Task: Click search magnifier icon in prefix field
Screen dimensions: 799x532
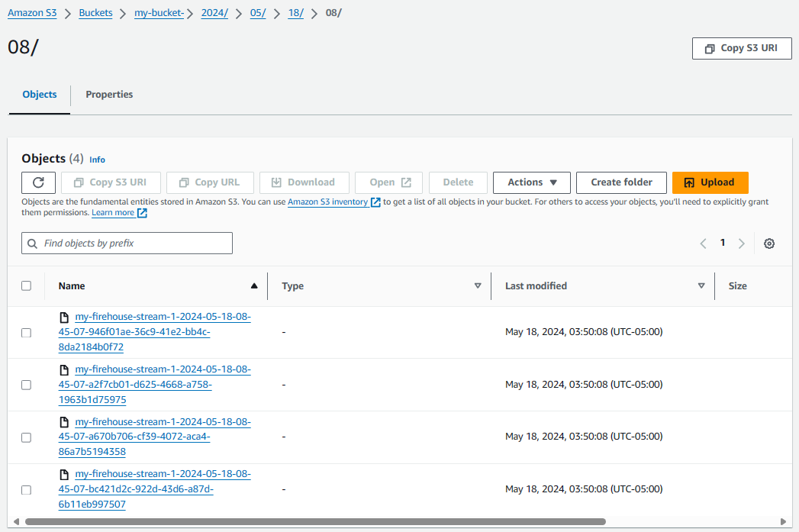Action: coord(32,243)
